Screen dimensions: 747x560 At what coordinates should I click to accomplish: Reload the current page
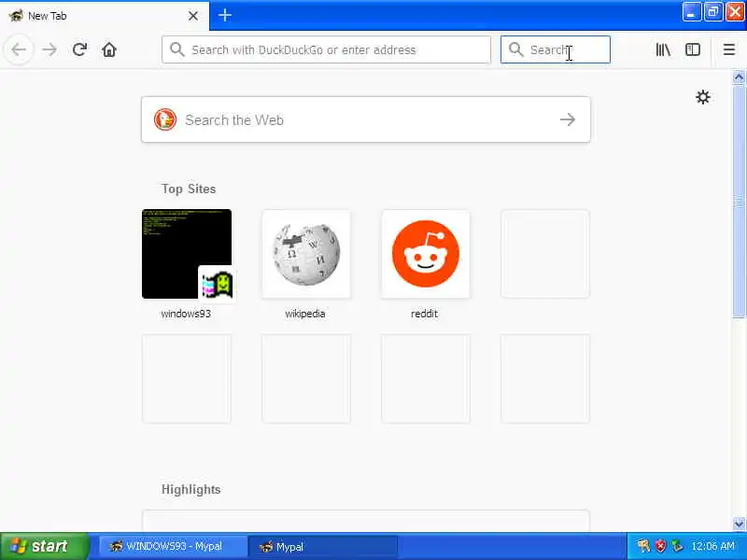79,49
